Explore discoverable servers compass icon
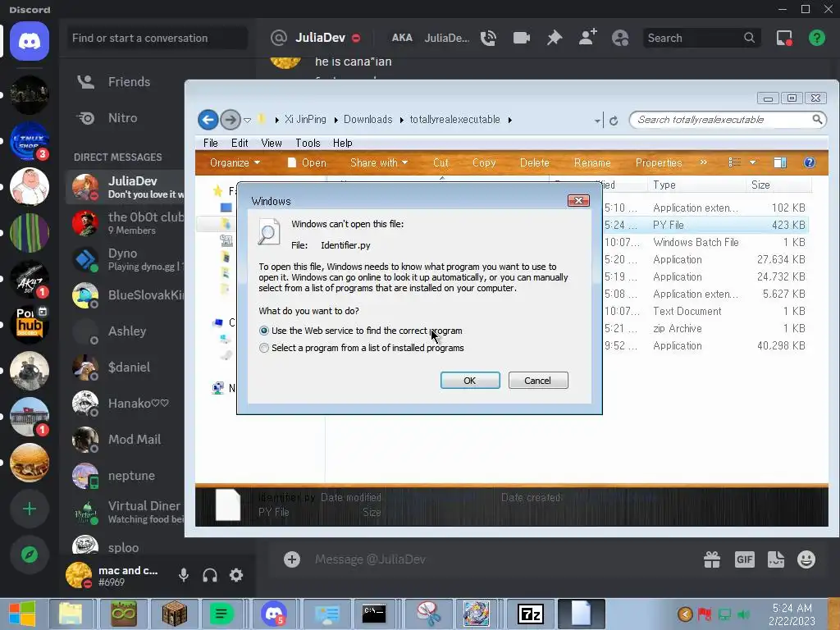Screen dimensions: 840x630 30,555
